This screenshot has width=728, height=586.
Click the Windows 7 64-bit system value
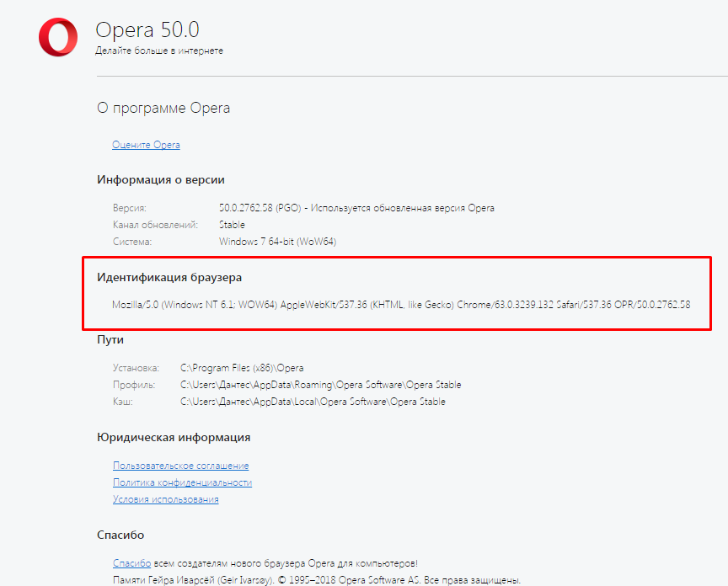tap(277, 242)
